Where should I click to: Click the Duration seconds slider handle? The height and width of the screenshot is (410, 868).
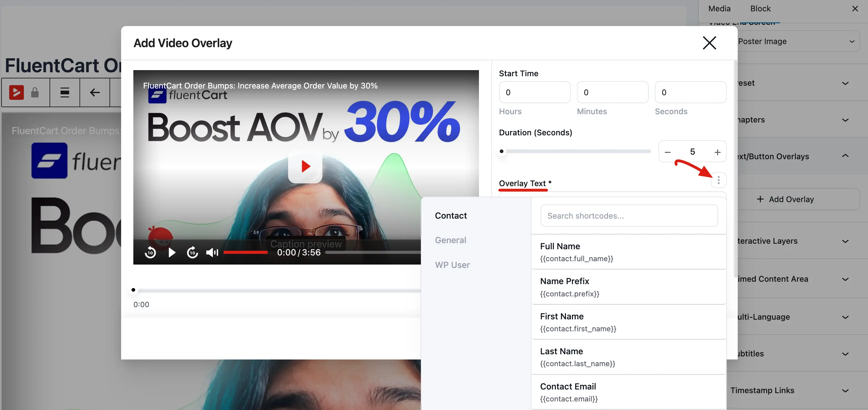pos(501,152)
